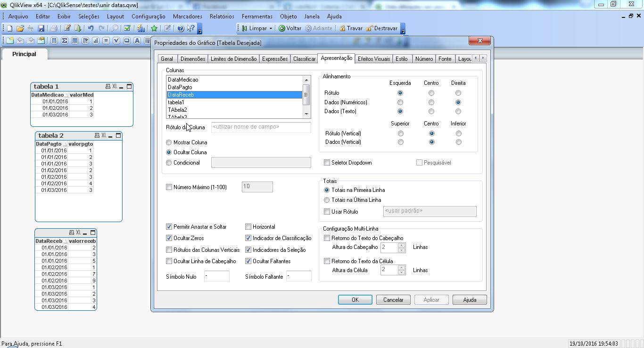
Task: Toggle the Ocultar Zeros checkbox
Action: pyautogui.click(x=169, y=238)
